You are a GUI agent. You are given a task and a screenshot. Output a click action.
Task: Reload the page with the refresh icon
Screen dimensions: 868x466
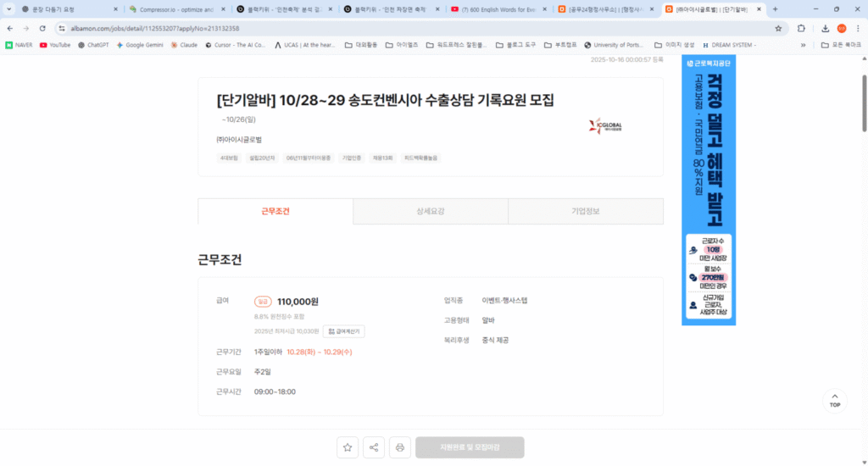coord(42,28)
